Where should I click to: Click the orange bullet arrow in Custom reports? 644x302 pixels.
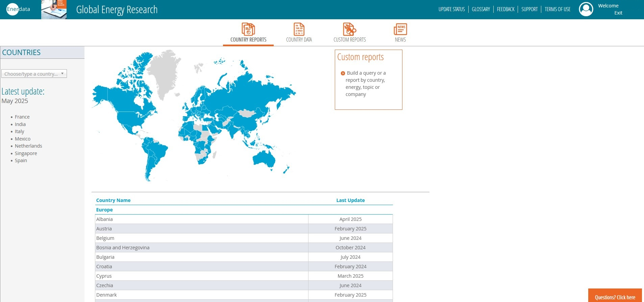343,73
